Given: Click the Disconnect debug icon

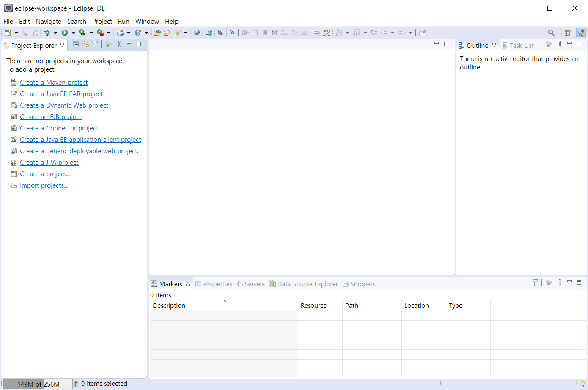Looking at the screenshot, I should [275, 33].
